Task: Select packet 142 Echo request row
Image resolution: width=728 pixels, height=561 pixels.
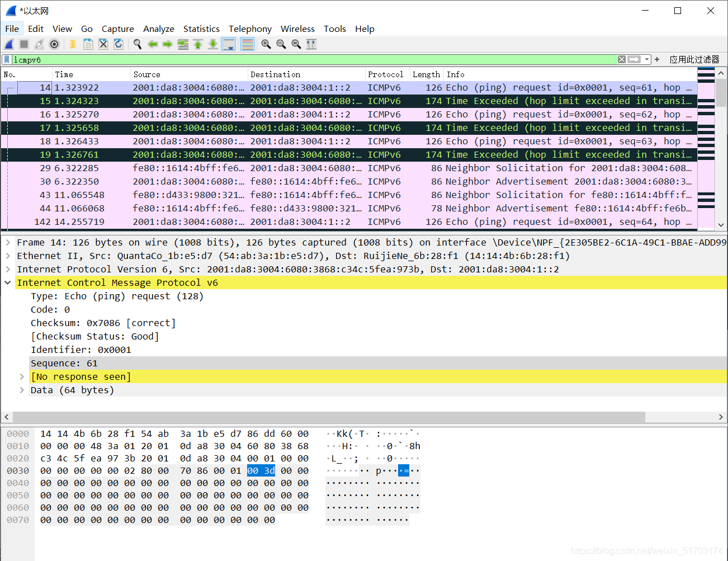Action: coord(349,221)
